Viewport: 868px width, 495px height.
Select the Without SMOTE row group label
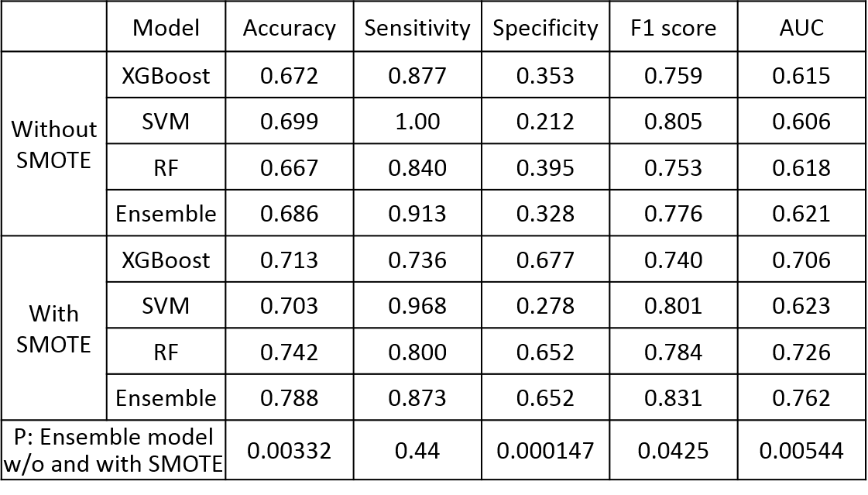pos(54,144)
